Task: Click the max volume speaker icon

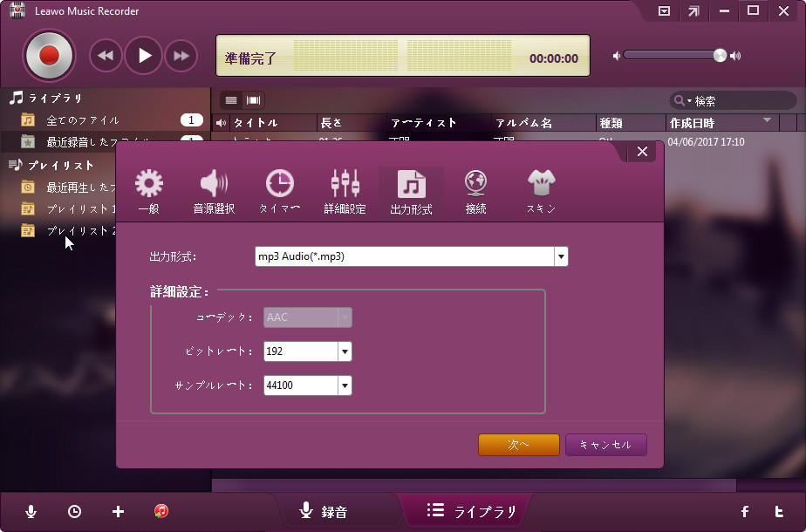Action: point(735,56)
